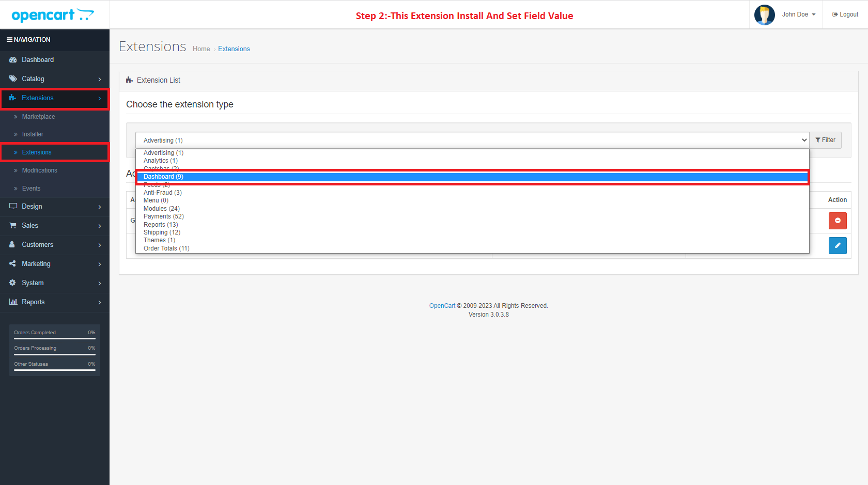Click the blue edit pencil button

[837, 245]
